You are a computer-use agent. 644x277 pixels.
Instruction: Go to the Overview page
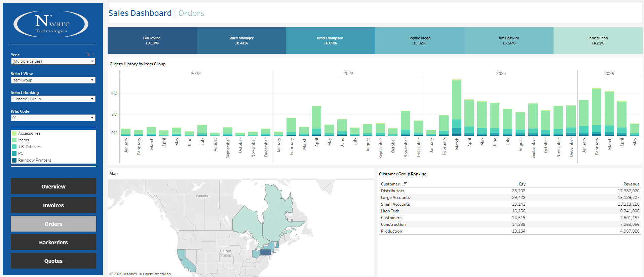(x=53, y=186)
